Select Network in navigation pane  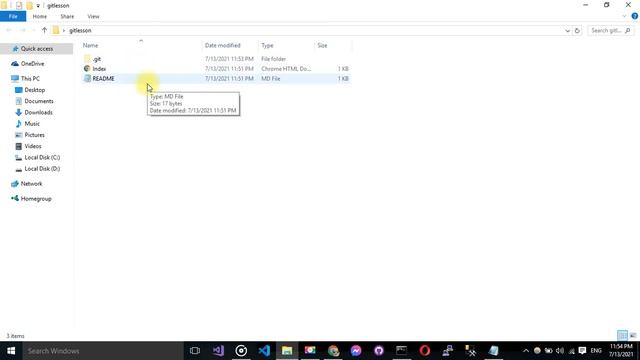31,184
